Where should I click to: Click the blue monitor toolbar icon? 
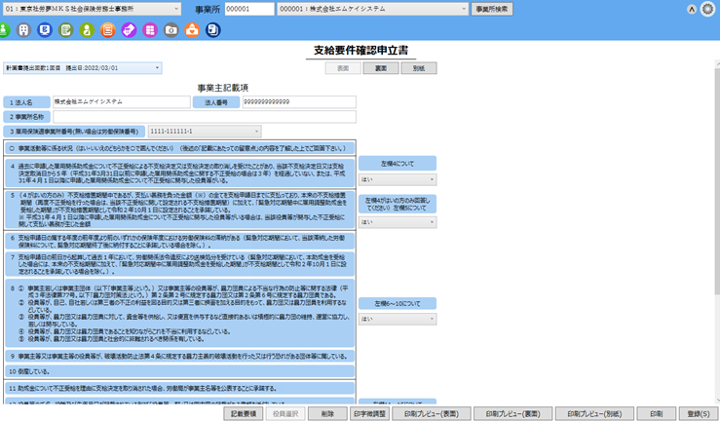45,30
